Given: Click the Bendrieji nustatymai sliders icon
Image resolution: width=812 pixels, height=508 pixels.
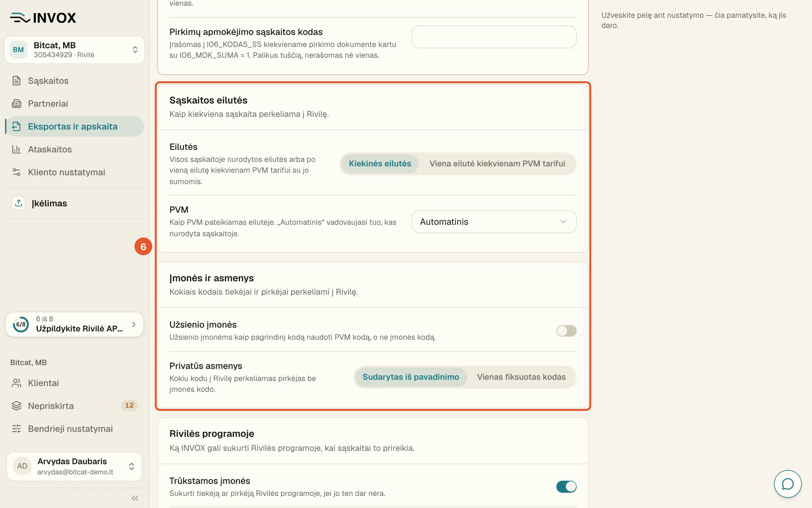Looking at the screenshot, I should [16, 429].
